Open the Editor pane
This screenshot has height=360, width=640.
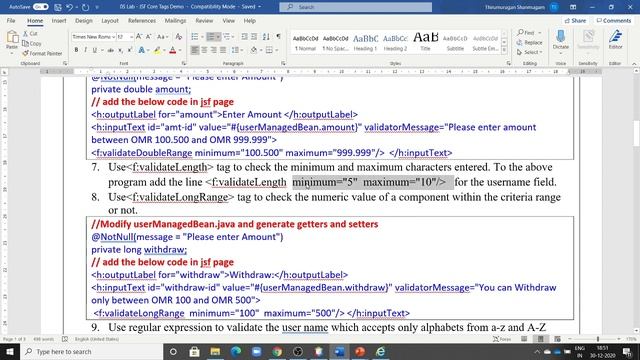615,40
